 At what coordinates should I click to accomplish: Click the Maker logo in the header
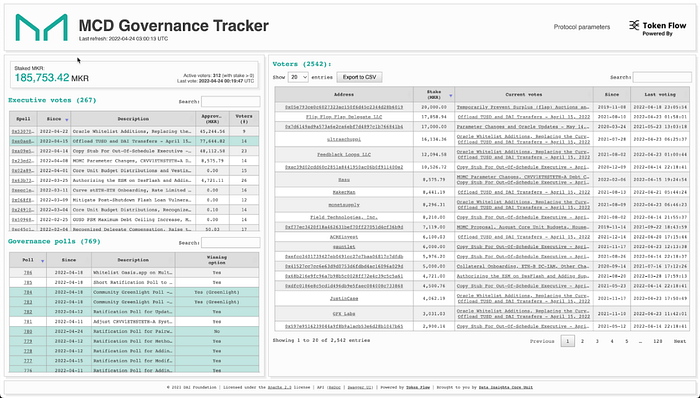click(x=42, y=28)
